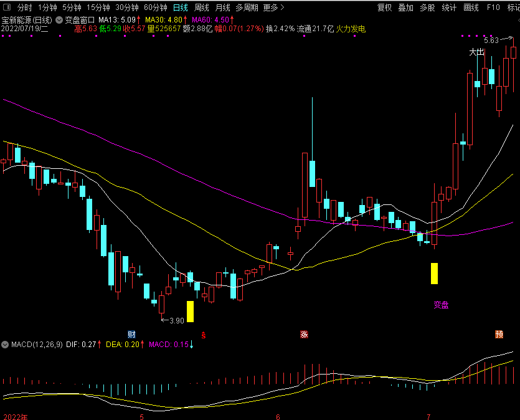The image size is (520, 420).
Task: Click the 涨 event marker icon
Action: [x=304, y=334]
